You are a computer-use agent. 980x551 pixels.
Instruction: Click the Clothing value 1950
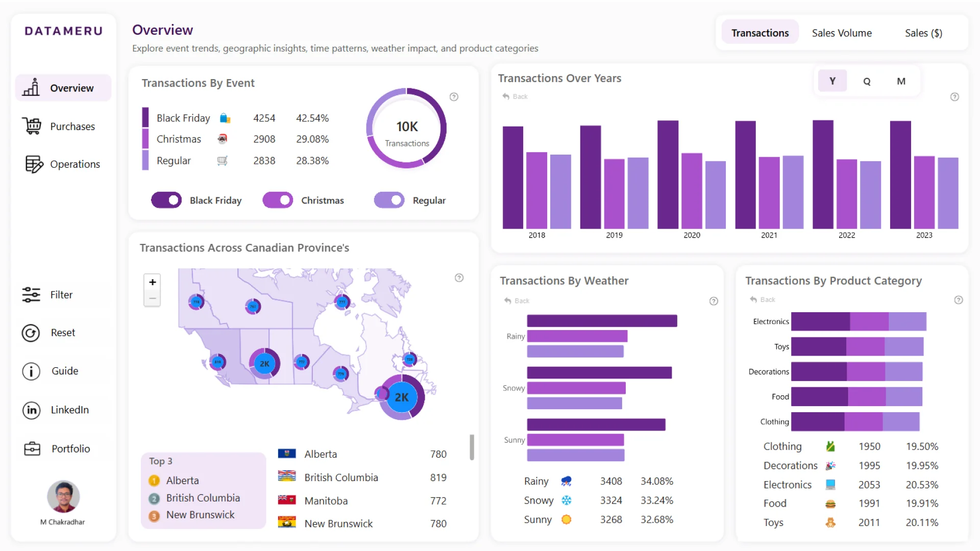coord(869,446)
